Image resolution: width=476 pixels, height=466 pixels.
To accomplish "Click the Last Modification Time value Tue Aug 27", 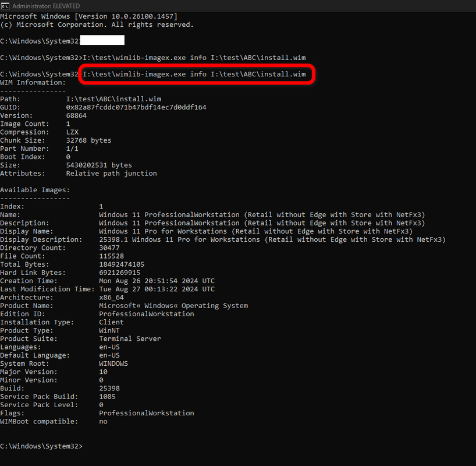I will pyautogui.click(x=157, y=289).
